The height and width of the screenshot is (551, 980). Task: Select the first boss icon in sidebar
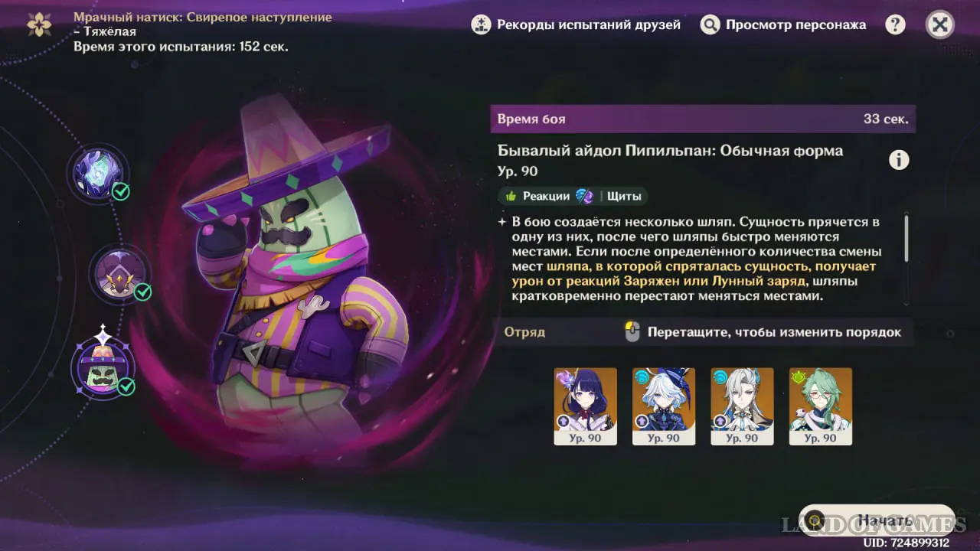pyautogui.click(x=97, y=172)
